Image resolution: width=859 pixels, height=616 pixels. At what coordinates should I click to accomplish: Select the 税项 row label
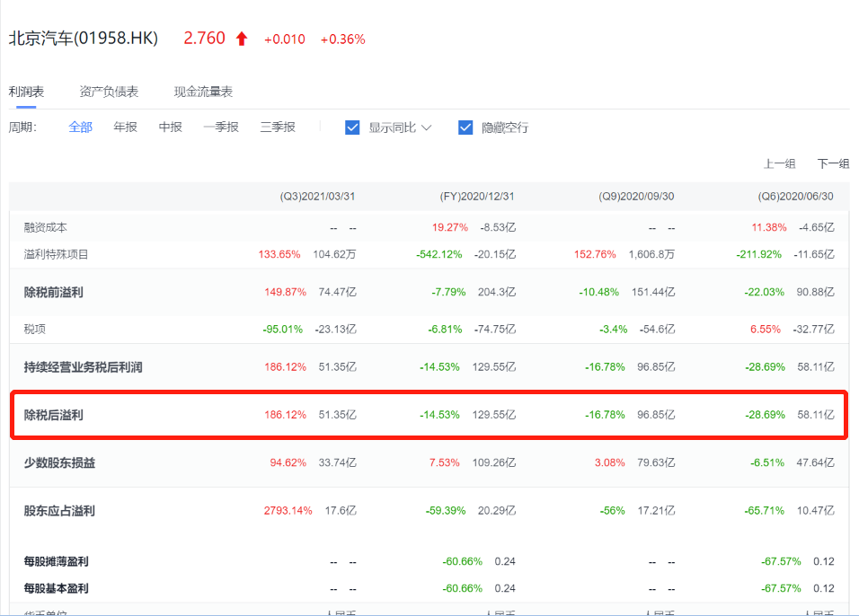[x=34, y=329]
